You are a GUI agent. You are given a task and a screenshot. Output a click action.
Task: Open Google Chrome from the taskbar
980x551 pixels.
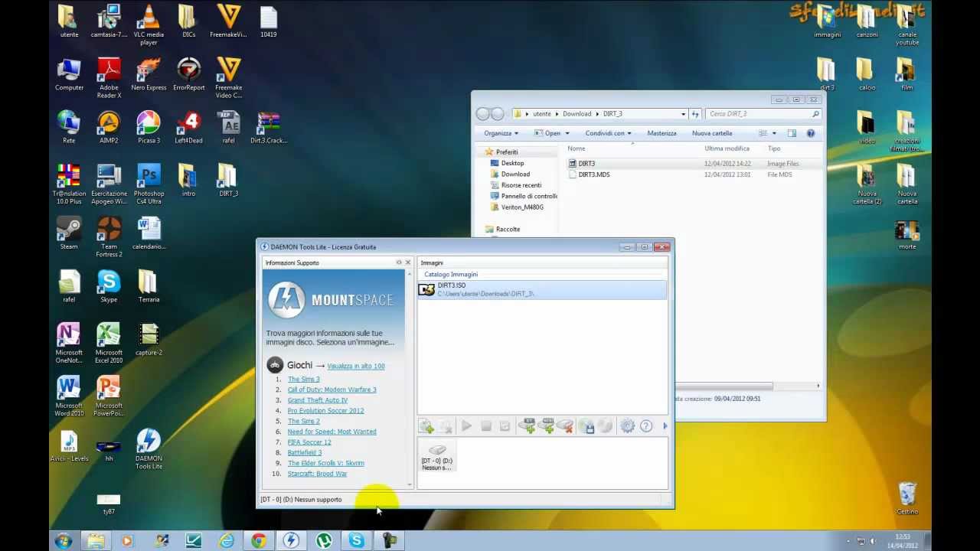[259, 541]
